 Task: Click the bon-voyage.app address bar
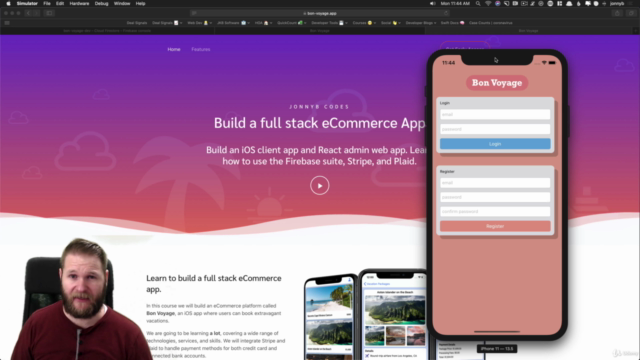[x=320, y=13]
